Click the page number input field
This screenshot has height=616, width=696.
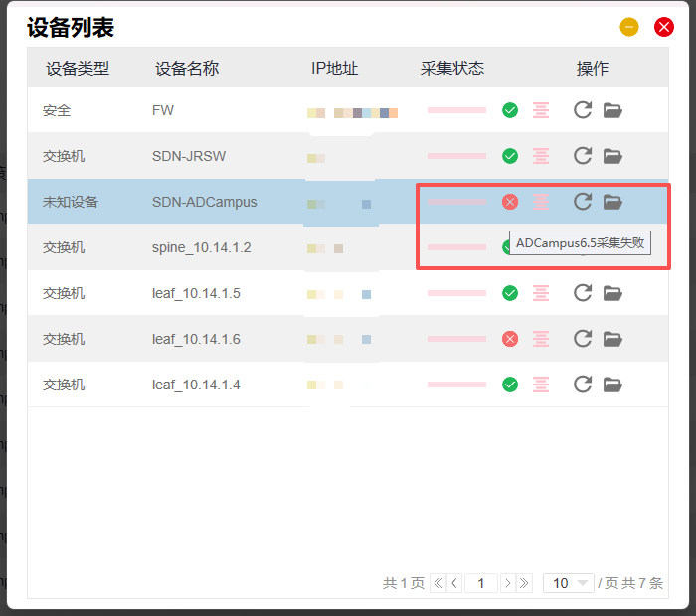point(480,583)
